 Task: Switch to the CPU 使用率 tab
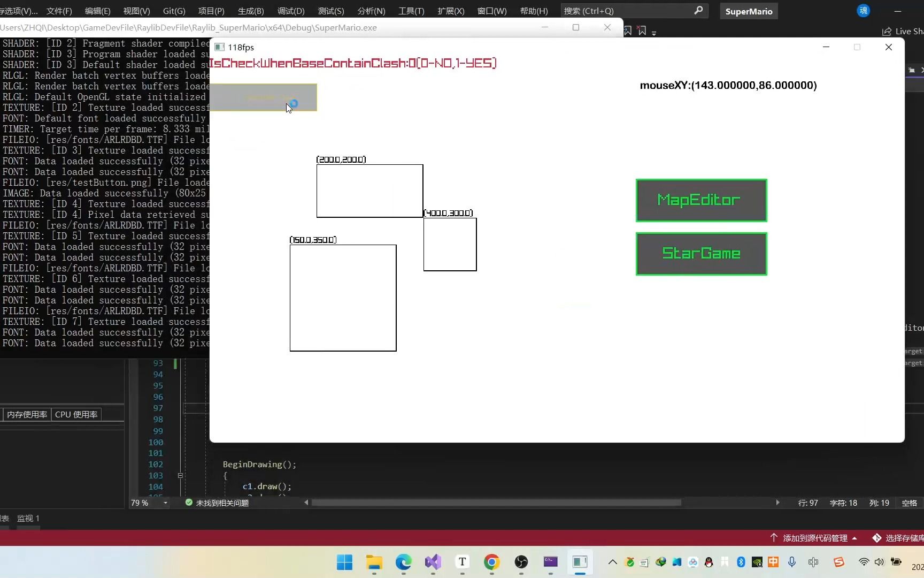[75, 414]
